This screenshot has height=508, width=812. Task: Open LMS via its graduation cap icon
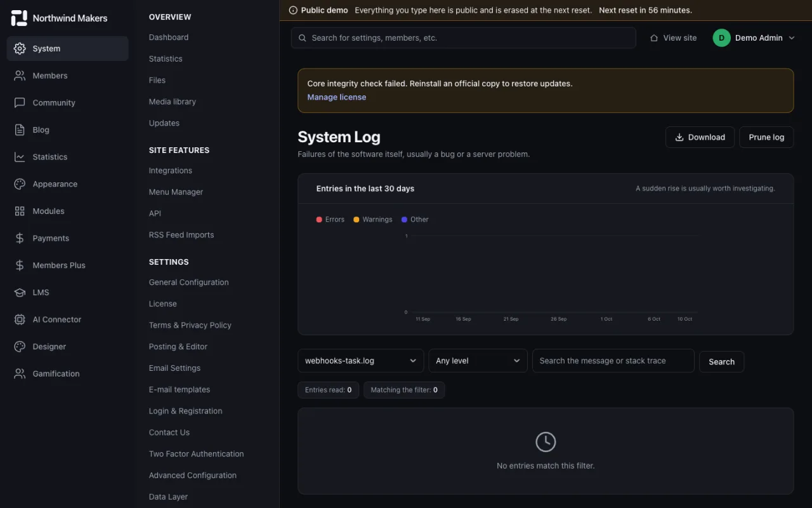(20, 292)
